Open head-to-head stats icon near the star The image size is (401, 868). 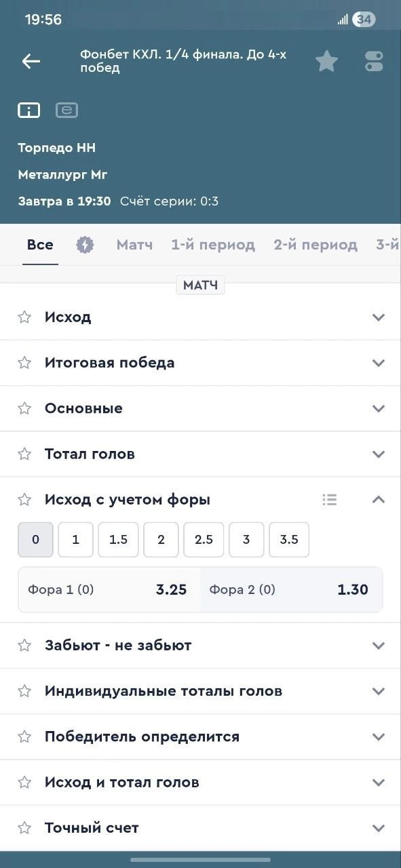[374, 60]
